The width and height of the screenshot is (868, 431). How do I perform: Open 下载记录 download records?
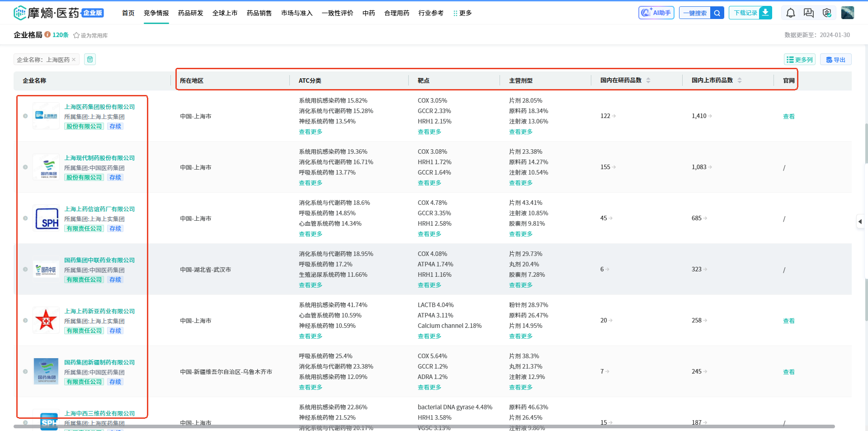(750, 13)
